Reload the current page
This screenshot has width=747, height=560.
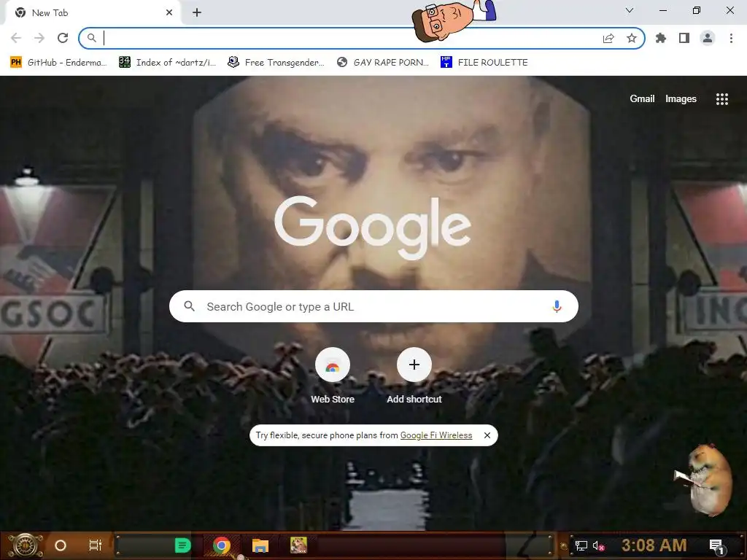(63, 38)
